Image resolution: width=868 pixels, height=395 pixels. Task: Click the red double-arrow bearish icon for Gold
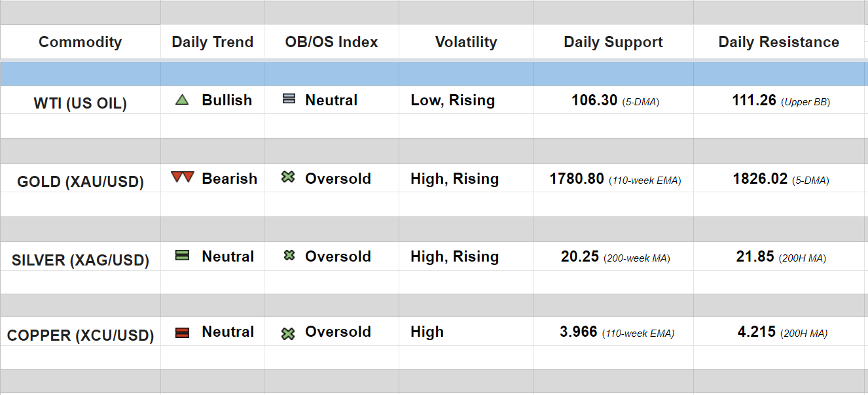coord(182,177)
